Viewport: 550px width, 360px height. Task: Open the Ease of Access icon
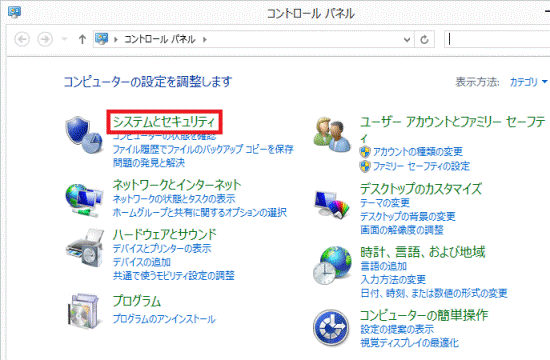pyautogui.click(x=331, y=328)
